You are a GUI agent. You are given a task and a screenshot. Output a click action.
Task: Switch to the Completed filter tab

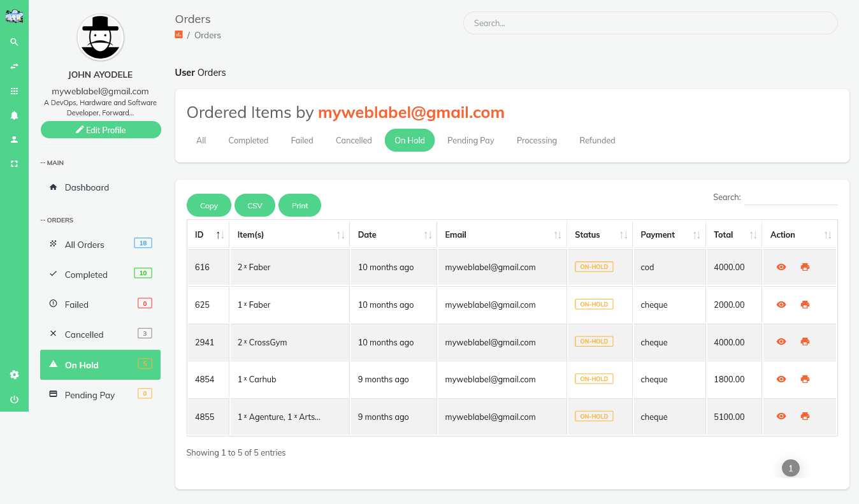(x=248, y=140)
